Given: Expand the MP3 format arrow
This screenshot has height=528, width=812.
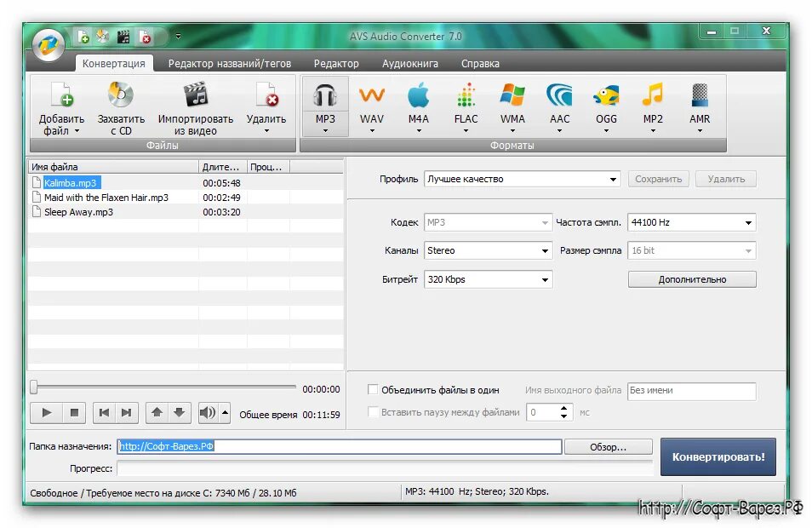Looking at the screenshot, I should [325, 131].
